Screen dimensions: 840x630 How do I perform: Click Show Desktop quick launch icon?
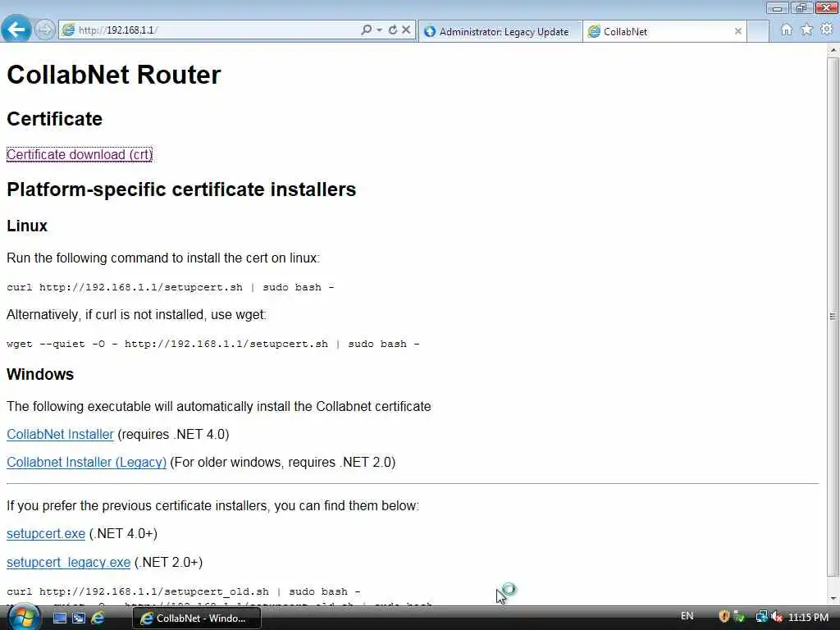[59, 619]
